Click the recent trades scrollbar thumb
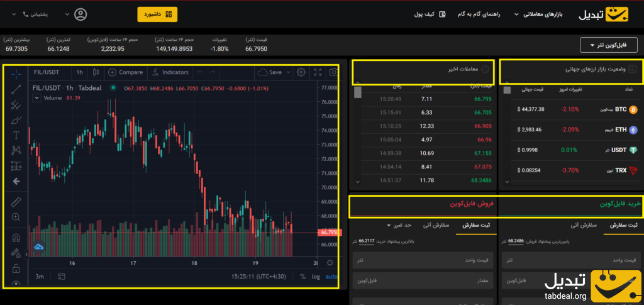The height and width of the screenshot is (305, 644). (358, 92)
